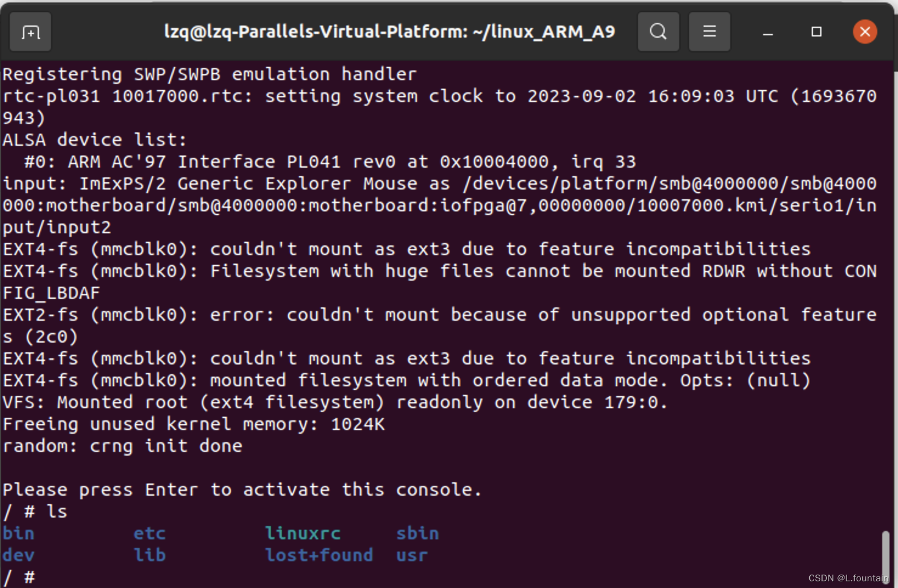Click the line reading random: crng init done

pyautogui.click(x=122, y=445)
